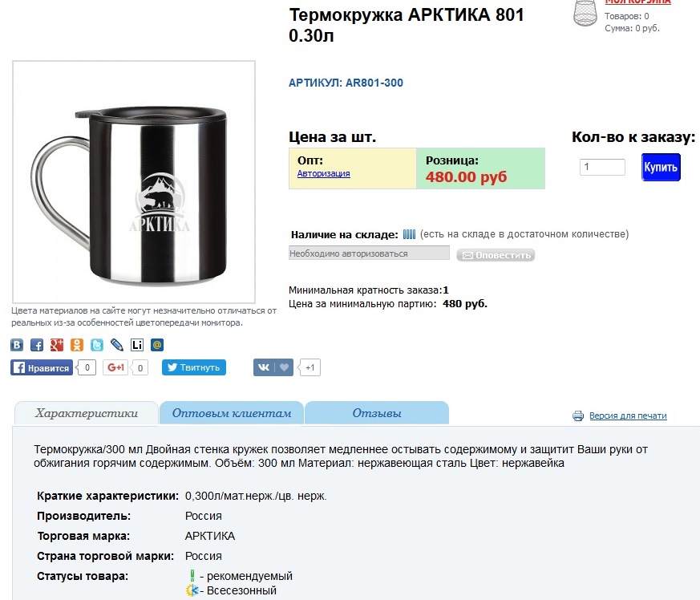Click the printer icon by the print version link
The width and height of the screenshot is (700, 600).
[x=578, y=416]
